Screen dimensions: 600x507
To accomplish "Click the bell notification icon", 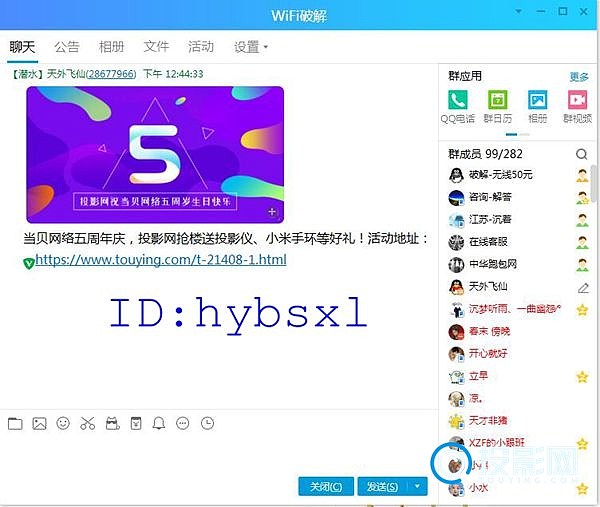I will point(158,423).
